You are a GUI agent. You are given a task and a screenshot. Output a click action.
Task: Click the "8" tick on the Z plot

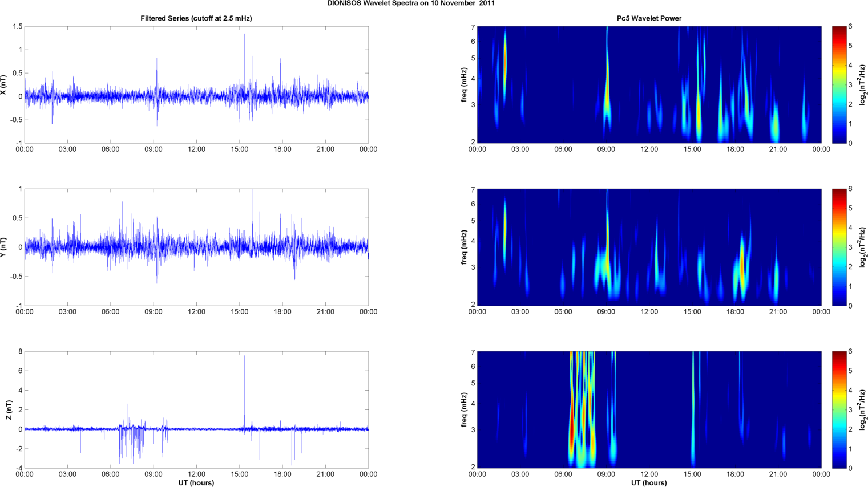[20, 352]
